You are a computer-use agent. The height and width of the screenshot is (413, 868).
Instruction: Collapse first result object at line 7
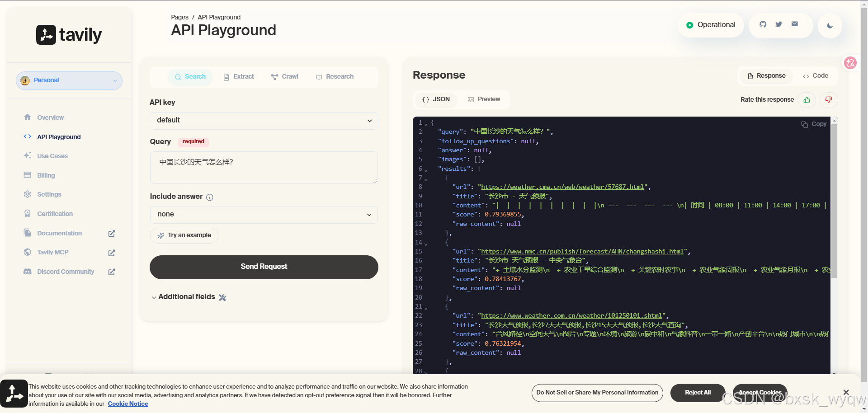(x=426, y=179)
